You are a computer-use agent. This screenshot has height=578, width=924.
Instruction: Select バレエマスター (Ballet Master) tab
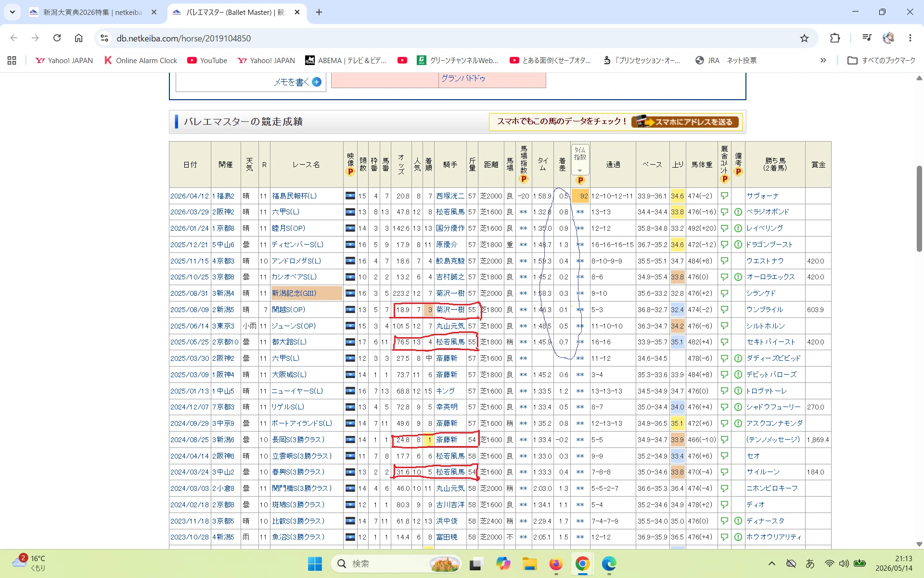pyautogui.click(x=237, y=13)
